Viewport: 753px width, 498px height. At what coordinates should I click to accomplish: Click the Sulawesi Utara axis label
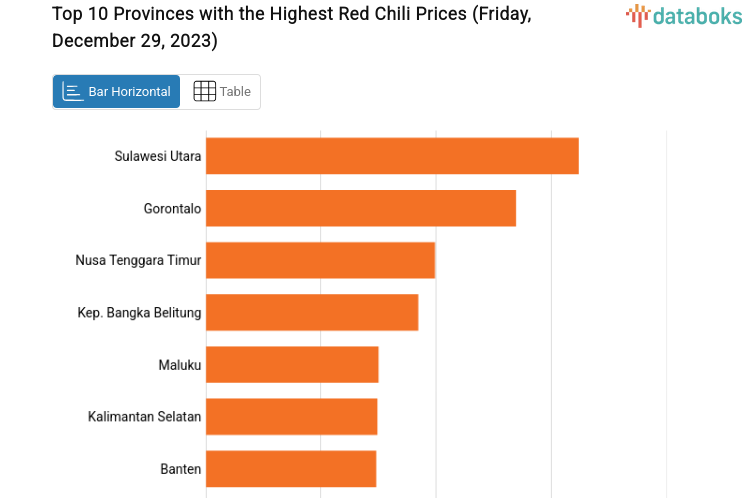point(158,156)
